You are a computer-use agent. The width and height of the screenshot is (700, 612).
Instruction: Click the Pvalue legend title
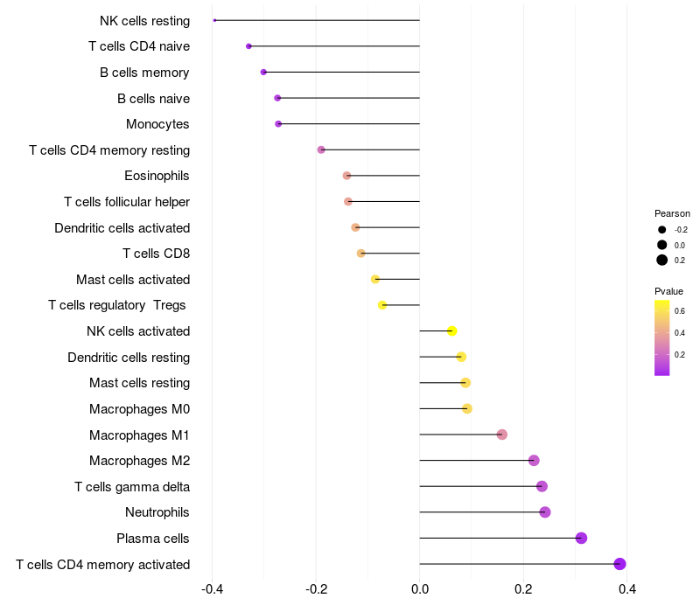pyautogui.click(x=668, y=291)
